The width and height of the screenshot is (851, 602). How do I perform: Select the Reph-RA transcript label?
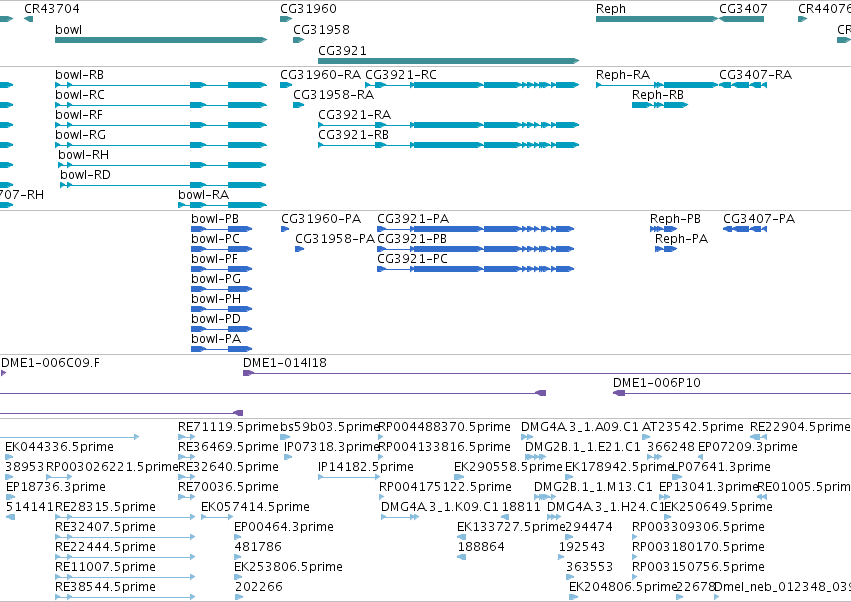[x=623, y=75]
